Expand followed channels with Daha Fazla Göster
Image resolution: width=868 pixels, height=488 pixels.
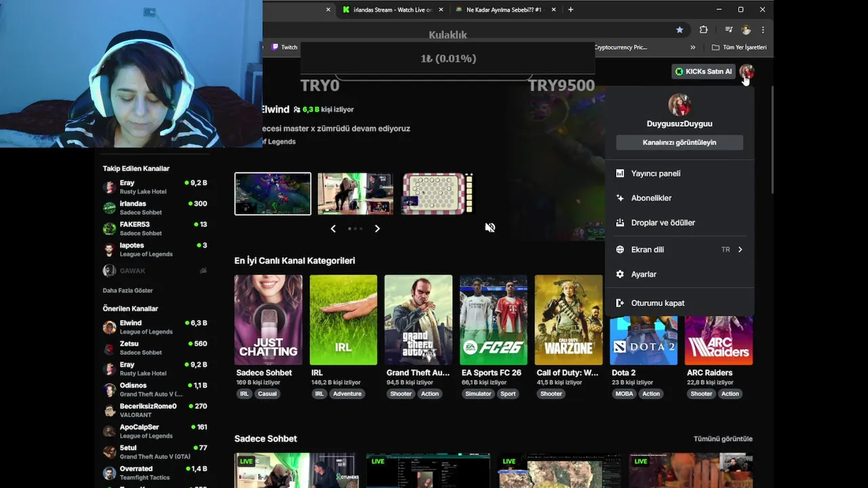click(x=127, y=291)
